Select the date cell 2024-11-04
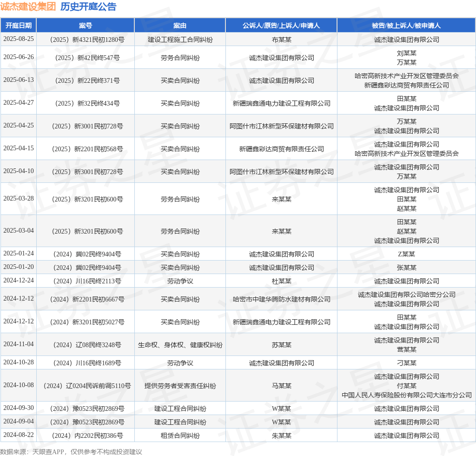Image resolution: width=476 pixels, height=456 pixels. click(x=19, y=344)
